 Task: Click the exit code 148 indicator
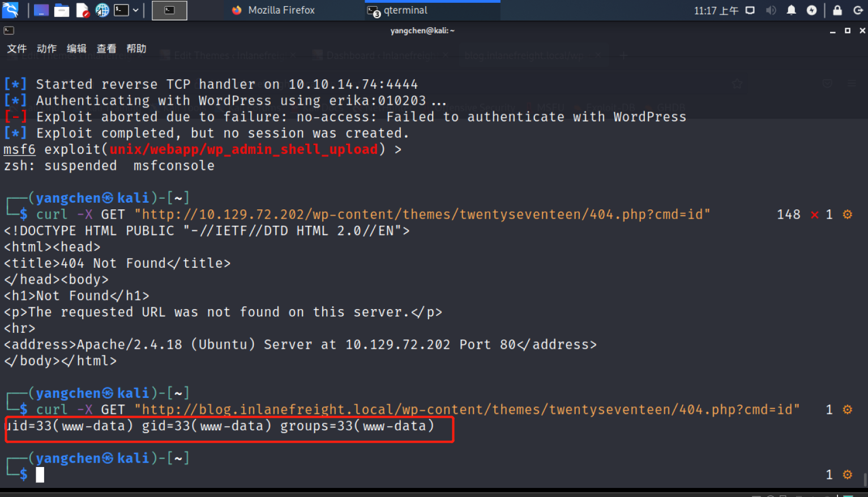point(788,215)
